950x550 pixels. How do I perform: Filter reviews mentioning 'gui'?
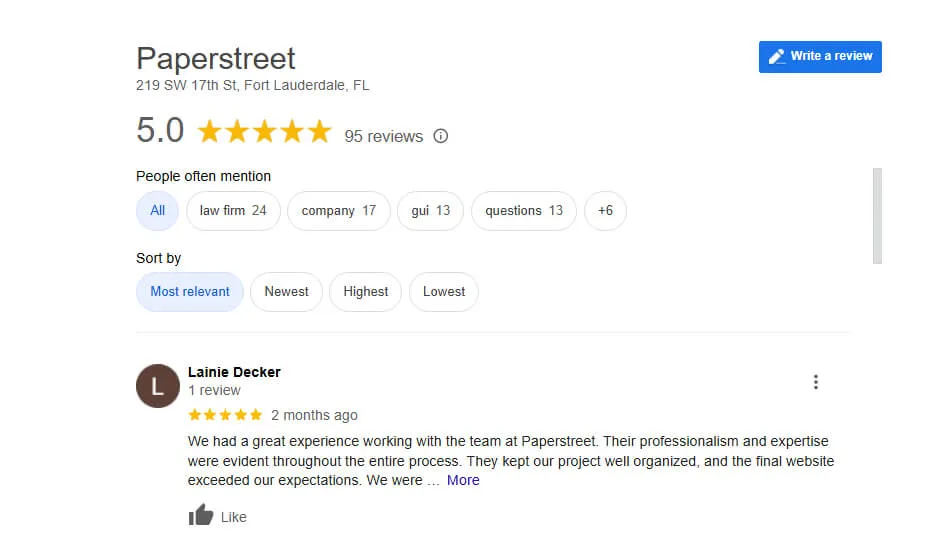tap(430, 211)
